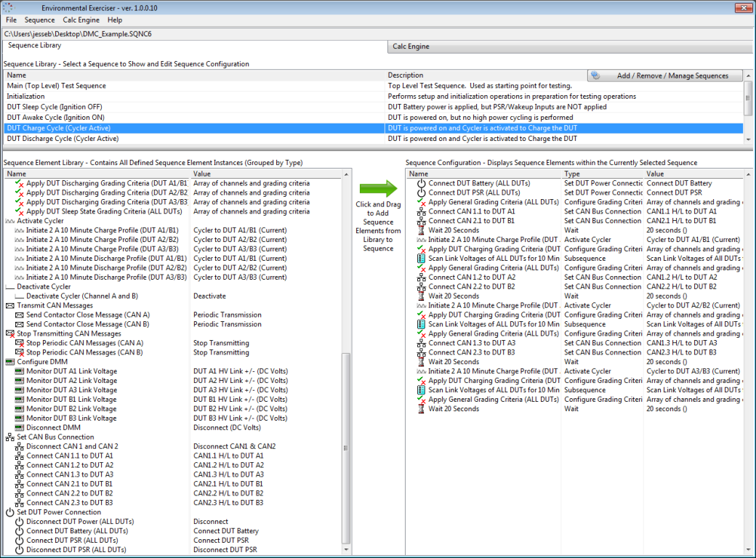Click 'DUT A3 HV Link +/- (DC Volts)' value
756x558 pixels.
(241, 390)
